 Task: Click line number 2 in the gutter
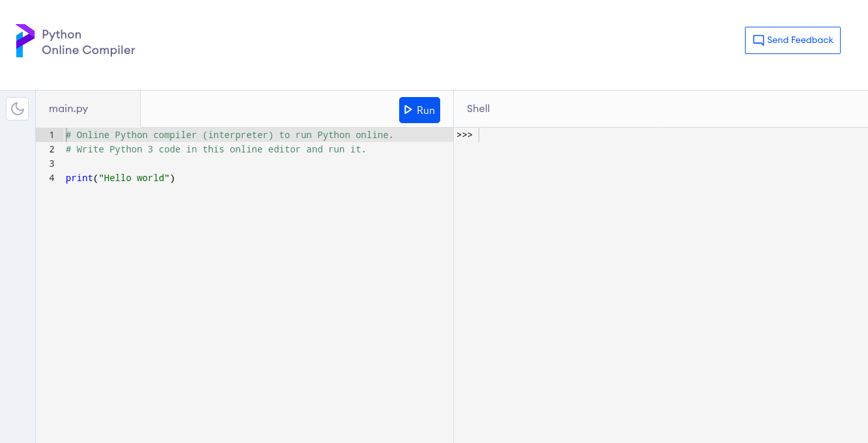pos(51,149)
